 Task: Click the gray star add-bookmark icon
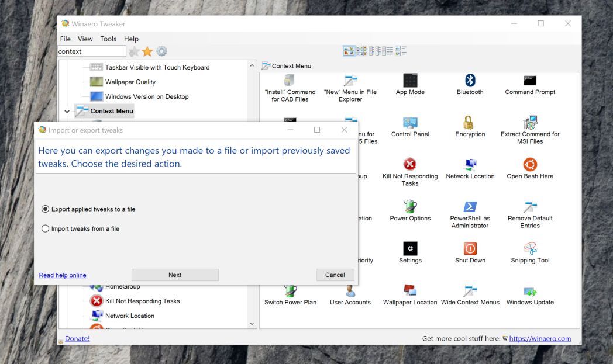(x=134, y=51)
